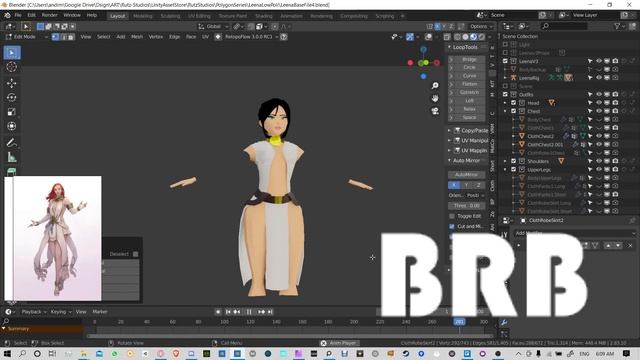The width and height of the screenshot is (640, 360).
Task: Switch to the Modeling workspace tab
Action: point(142,16)
